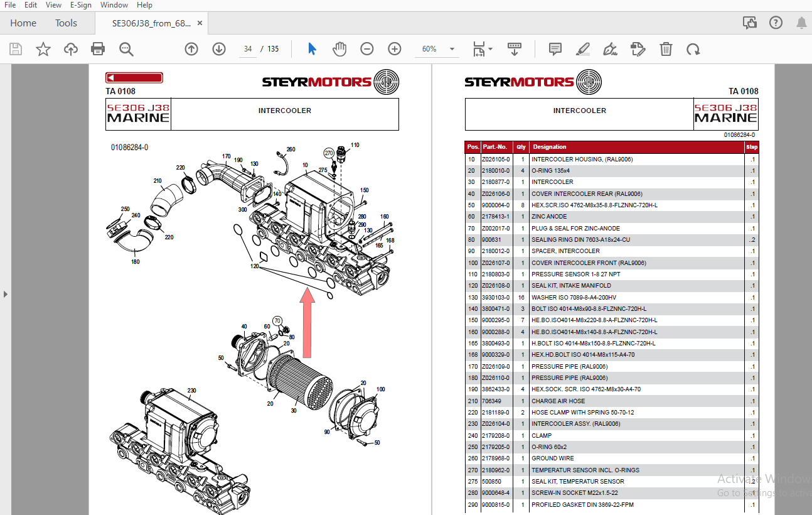Open the notifications bell icon
The image size is (812, 515).
(801, 23)
